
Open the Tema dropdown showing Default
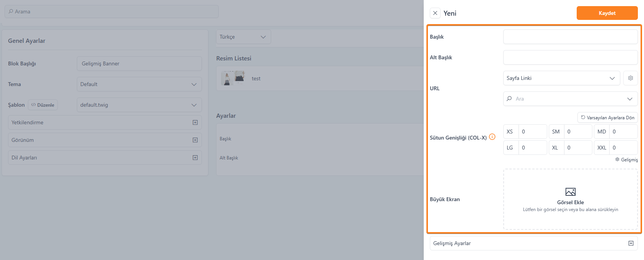coord(139,84)
